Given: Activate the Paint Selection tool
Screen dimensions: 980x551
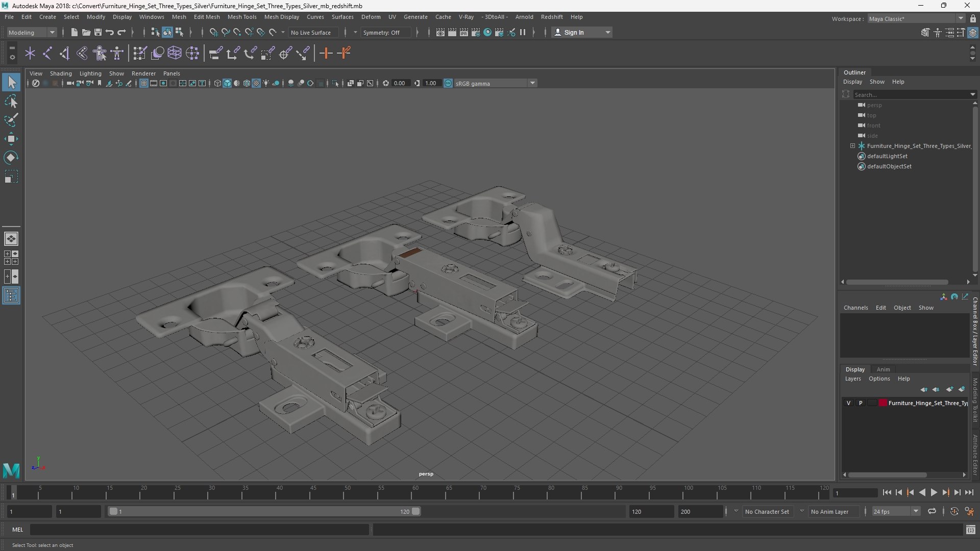Looking at the screenshot, I should pyautogui.click(x=11, y=120).
